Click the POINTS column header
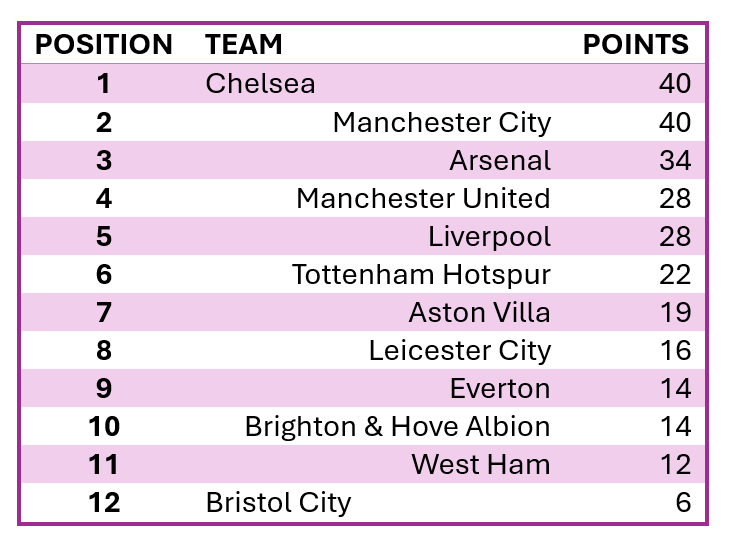The width and height of the screenshot is (729, 546). pos(636,45)
